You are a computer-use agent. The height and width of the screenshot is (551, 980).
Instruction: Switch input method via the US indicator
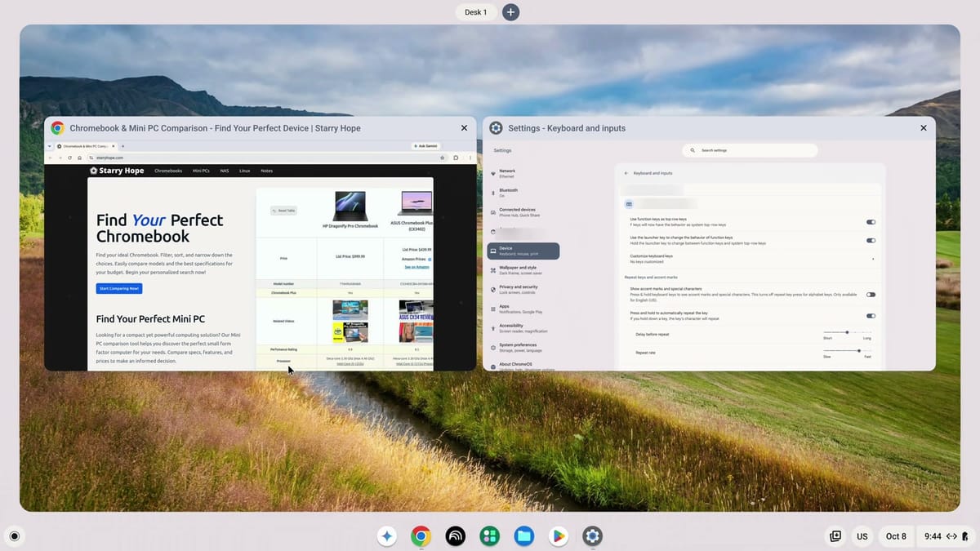coord(862,536)
